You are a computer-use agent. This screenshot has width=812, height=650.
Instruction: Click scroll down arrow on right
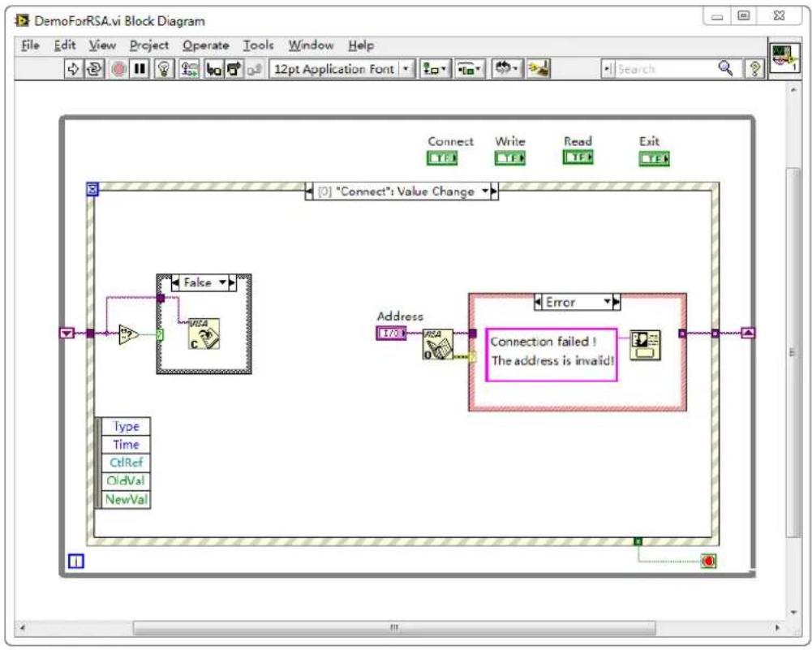coord(793,612)
